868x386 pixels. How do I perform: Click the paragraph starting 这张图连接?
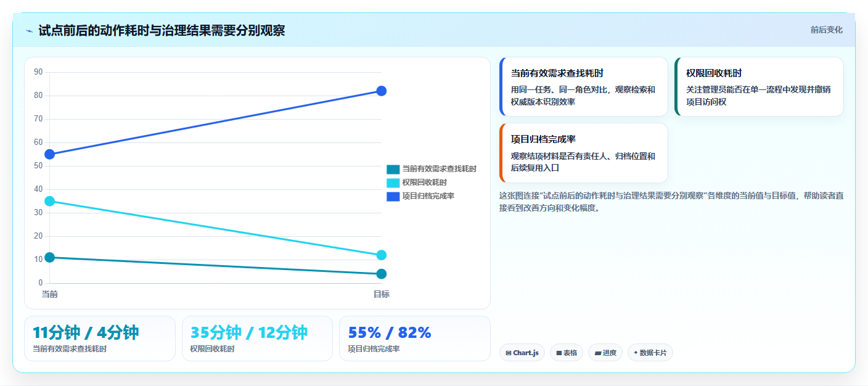[671, 202]
